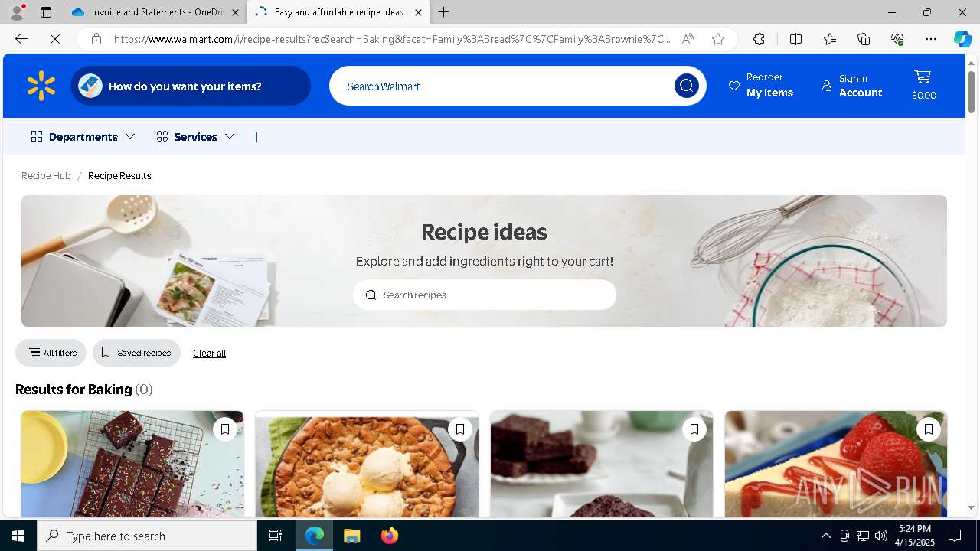Open the Favorites list icon
Viewport: 980px width, 551px height.
[830, 39]
